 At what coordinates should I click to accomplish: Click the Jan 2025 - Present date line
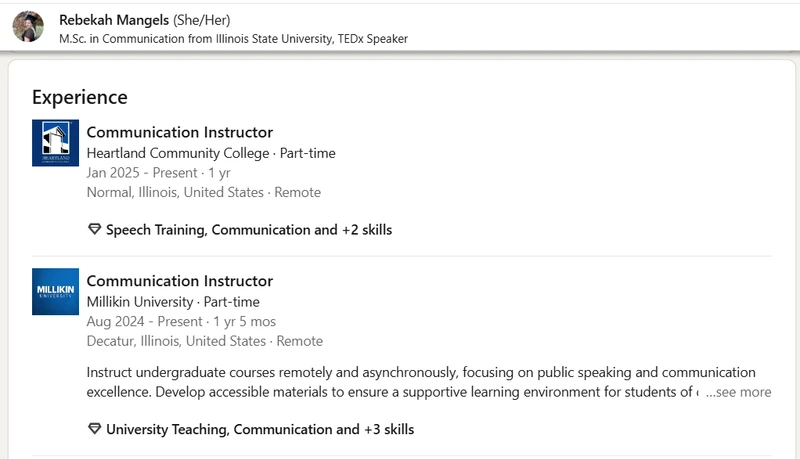[x=158, y=173]
